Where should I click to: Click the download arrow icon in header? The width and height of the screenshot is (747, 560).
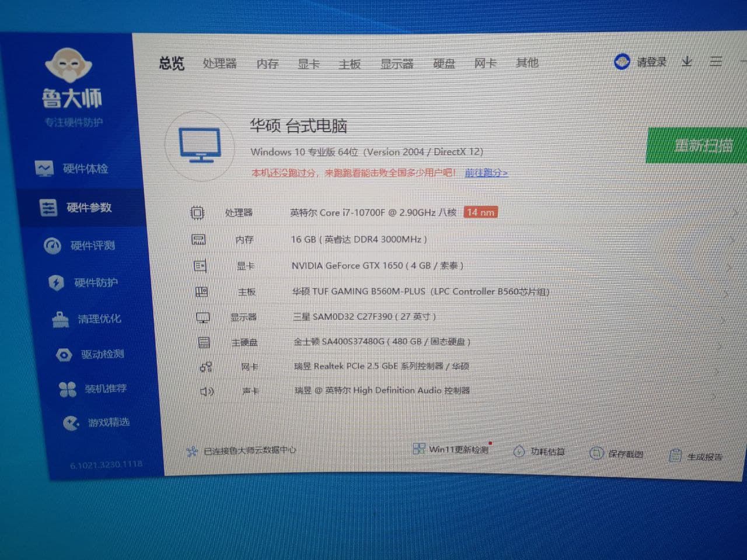687,61
